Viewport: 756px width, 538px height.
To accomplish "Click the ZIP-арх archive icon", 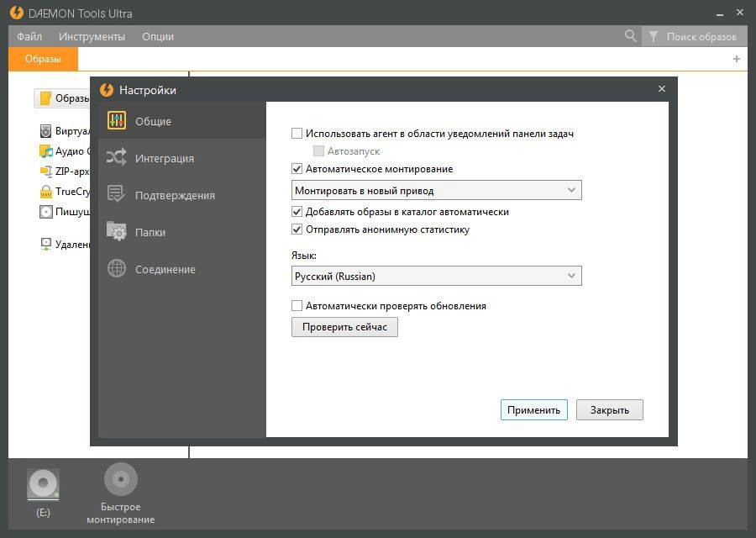I will (46, 171).
